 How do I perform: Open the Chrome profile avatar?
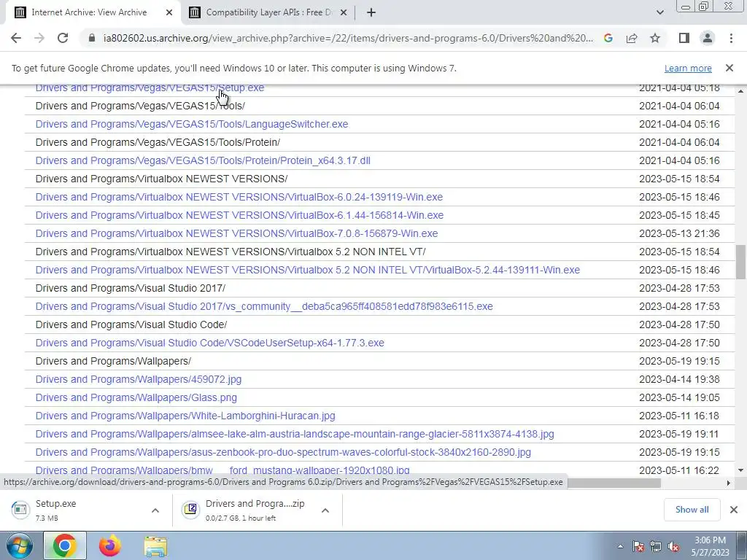click(708, 38)
